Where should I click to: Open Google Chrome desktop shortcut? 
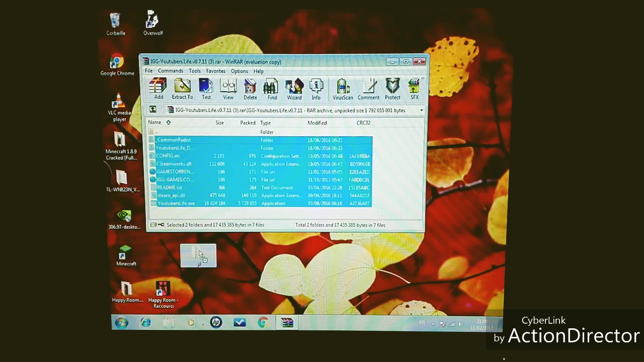coord(117,64)
